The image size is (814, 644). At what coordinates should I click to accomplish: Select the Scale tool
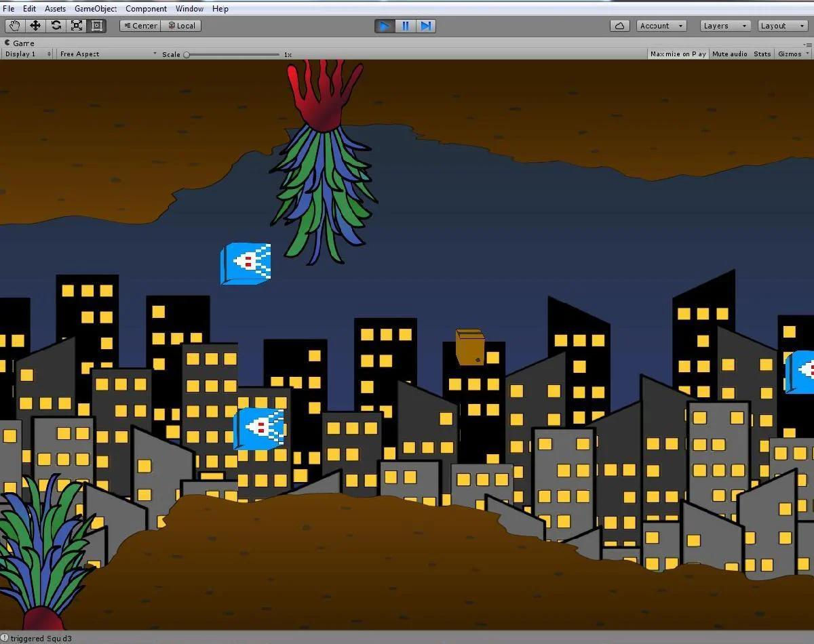(x=77, y=26)
